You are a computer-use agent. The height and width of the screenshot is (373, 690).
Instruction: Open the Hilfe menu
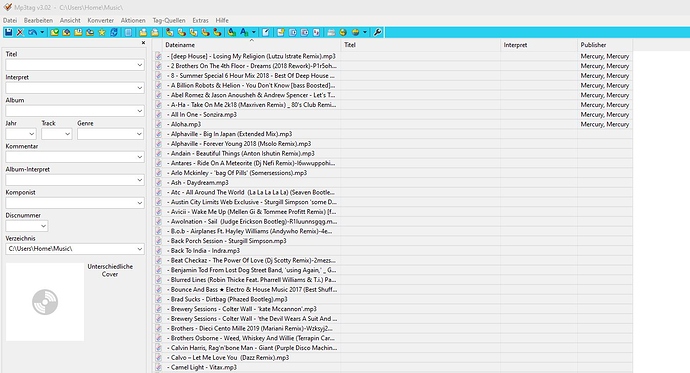click(x=222, y=20)
